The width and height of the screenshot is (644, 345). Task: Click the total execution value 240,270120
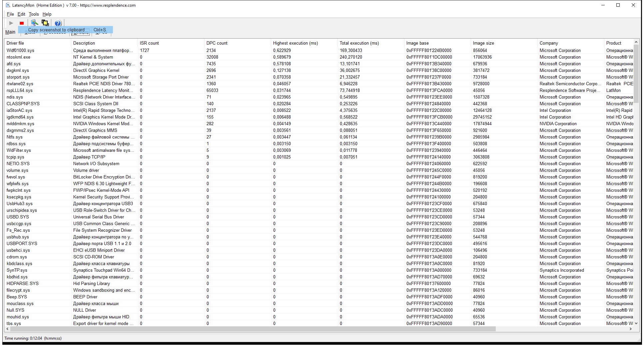351,57
